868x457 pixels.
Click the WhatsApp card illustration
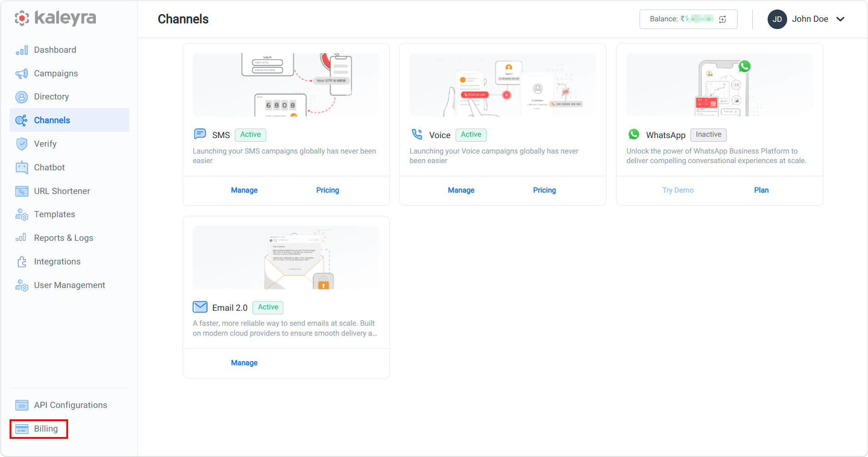tap(719, 85)
